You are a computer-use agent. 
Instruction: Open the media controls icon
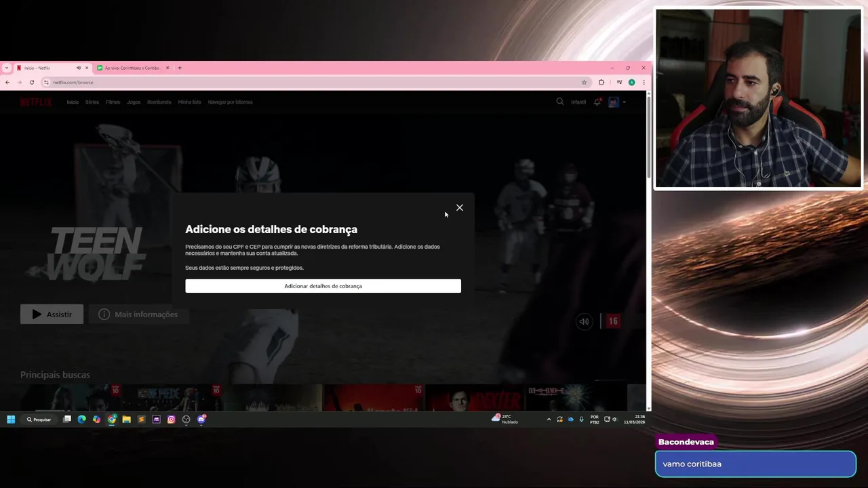619,82
